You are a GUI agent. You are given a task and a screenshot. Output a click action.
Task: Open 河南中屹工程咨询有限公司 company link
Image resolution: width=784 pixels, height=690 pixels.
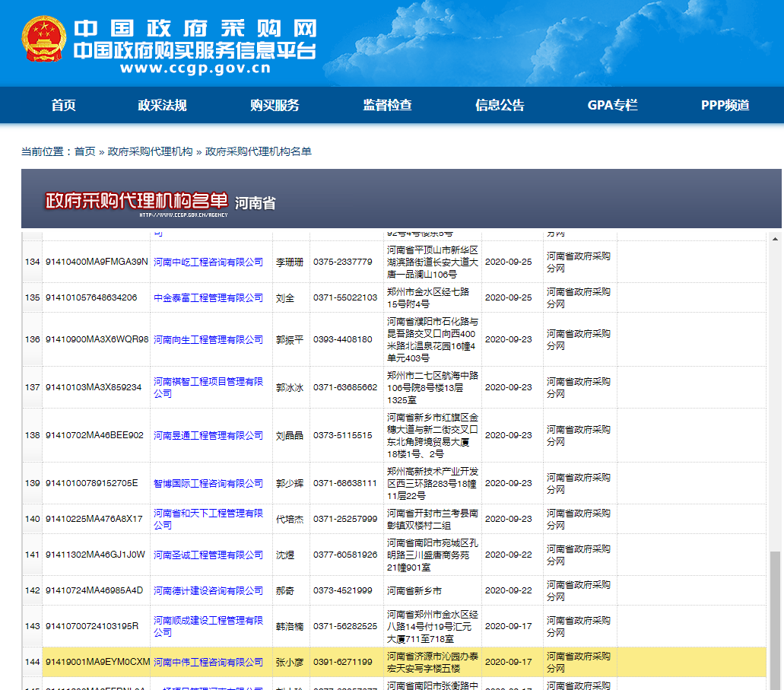(x=208, y=262)
